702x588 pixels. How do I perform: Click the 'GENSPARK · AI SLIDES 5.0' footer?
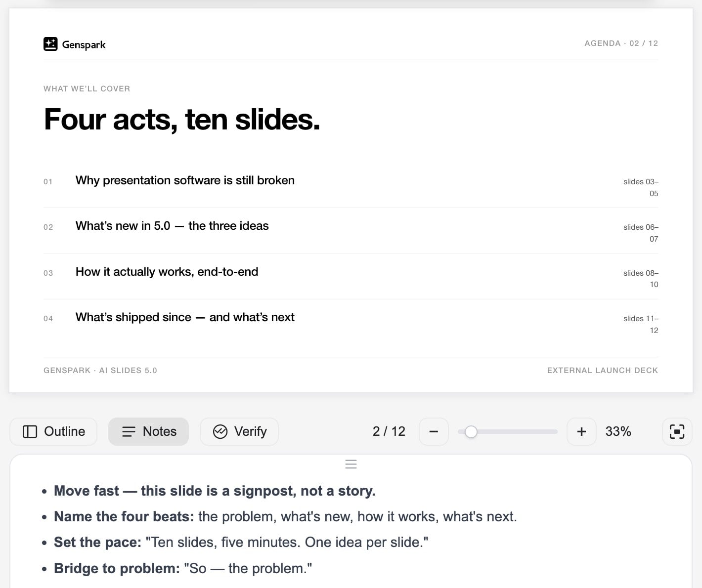click(100, 371)
